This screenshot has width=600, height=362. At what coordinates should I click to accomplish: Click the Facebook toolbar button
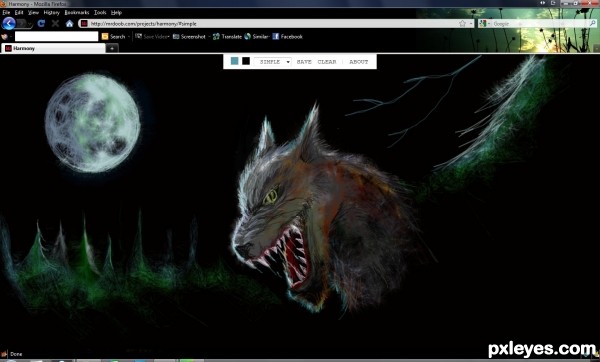coord(287,36)
